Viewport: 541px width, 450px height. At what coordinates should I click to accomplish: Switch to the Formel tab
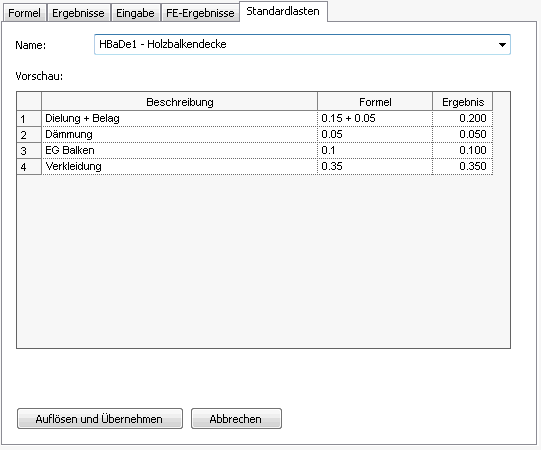(24, 13)
